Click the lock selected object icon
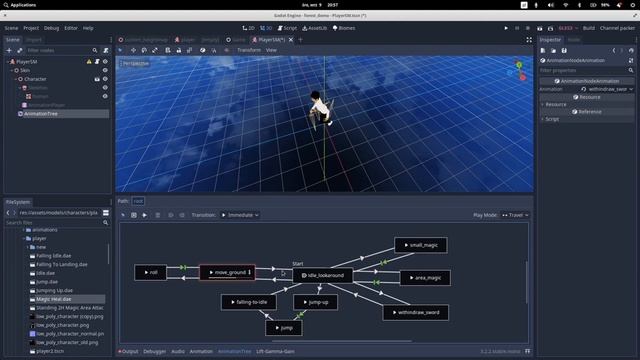This screenshot has height=360, width=640. [x=179, y=50]
